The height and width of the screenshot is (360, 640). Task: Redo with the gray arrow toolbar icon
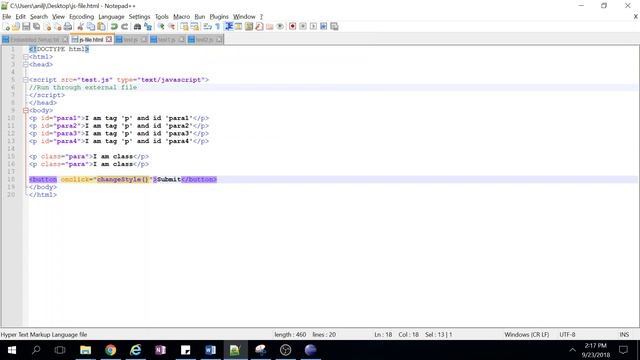pyautogui.click(x=124, y=27)
